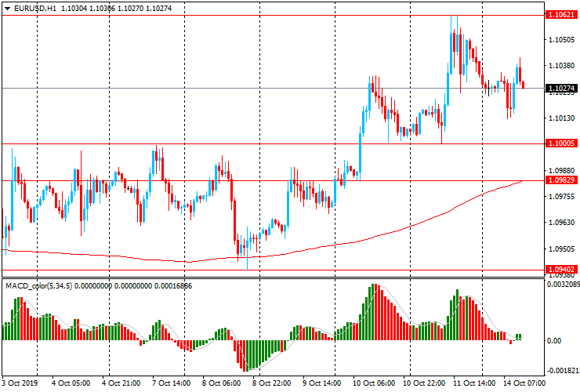Screen dimensions: 580x392
Task: Click the 1.10130 price scale value
Action: (x=562, y=118)
